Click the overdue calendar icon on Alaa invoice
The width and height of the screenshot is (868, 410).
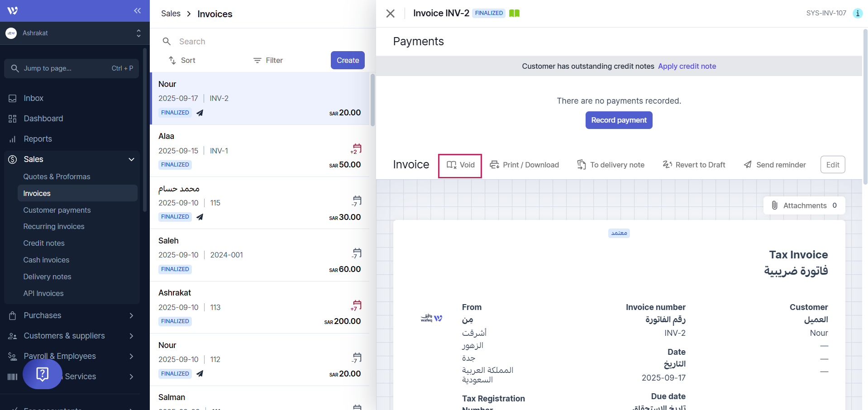click(x=356, y=148)
